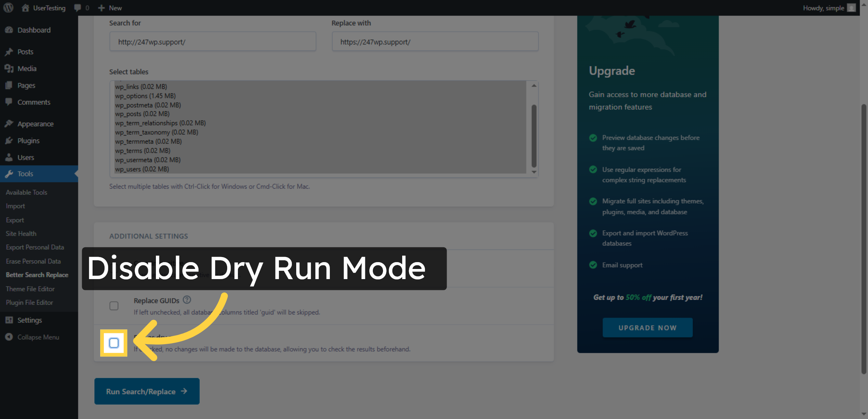Screen dimensions: 868x419
Task: Click the WordPress logo in admin bar
Action: [x=8, y=8]
